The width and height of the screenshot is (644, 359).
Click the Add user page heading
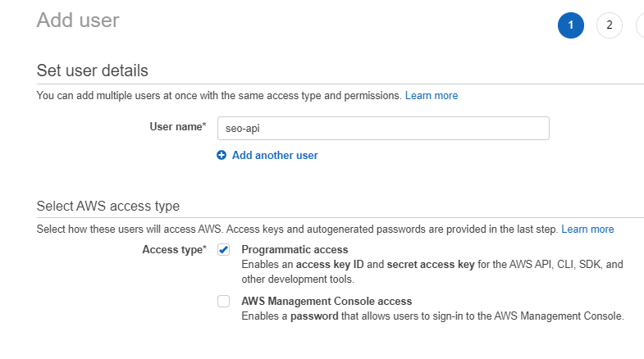click(78, 20)
